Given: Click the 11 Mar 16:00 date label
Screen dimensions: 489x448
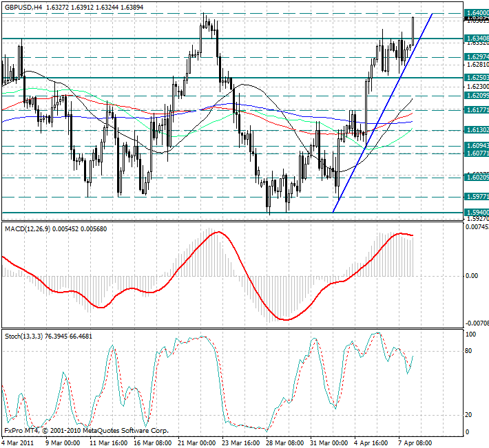Looking at the screenshot, I should point(108,443).
